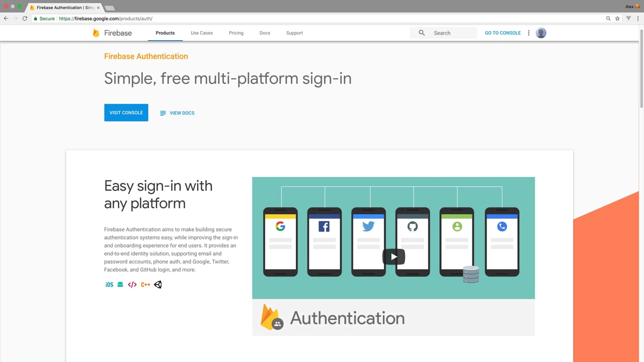
Task: Click the browser Back arrow
Action: point(6,19)
